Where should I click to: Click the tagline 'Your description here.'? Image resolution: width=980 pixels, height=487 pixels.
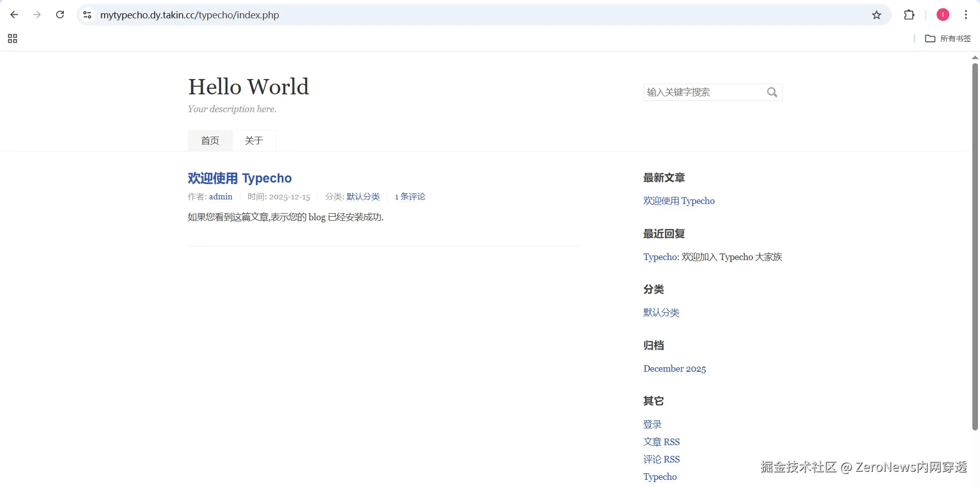232,109
